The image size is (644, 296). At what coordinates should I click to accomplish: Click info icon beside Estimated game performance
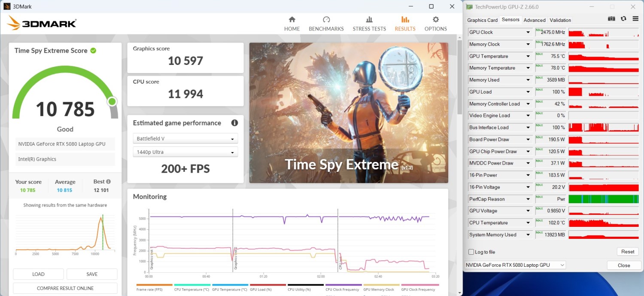click(234, 123)
